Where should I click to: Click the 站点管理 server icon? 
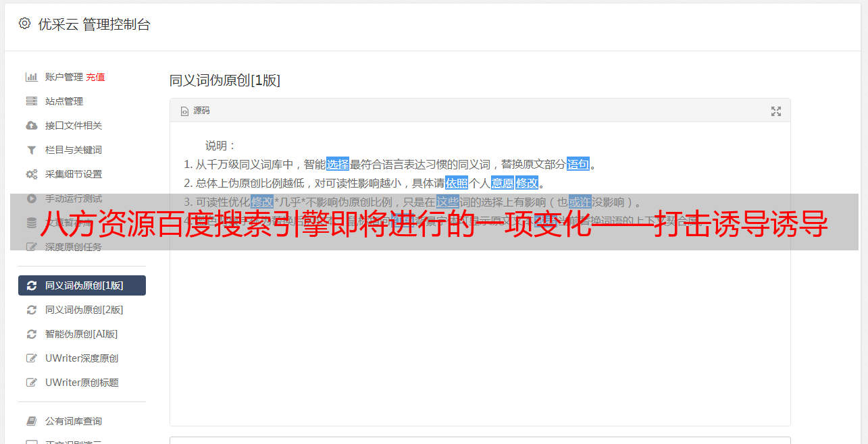point(31,101)
